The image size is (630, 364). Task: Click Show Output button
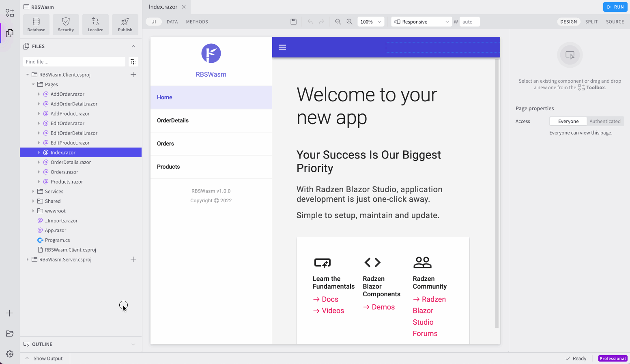coord(44,358)
